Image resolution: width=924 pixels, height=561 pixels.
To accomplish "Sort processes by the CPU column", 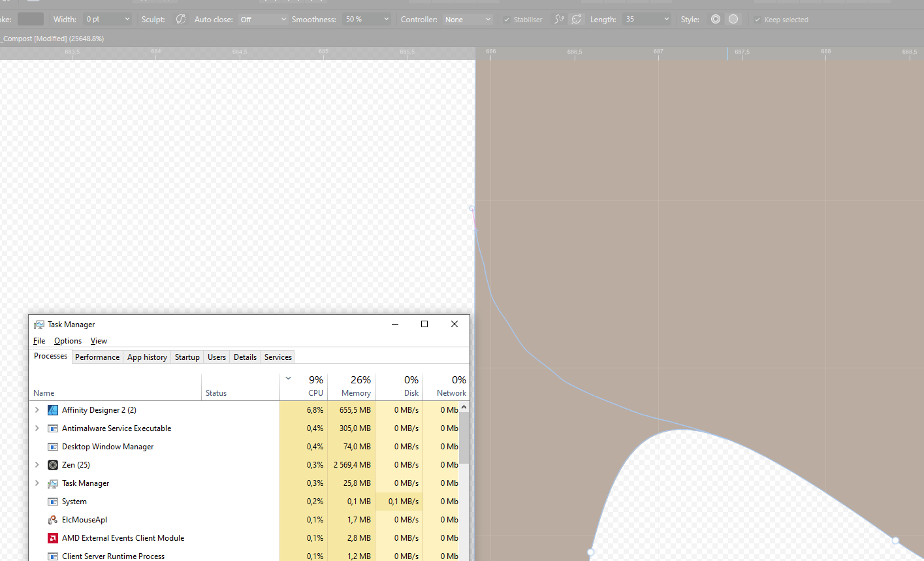I will tap(304, 387).
